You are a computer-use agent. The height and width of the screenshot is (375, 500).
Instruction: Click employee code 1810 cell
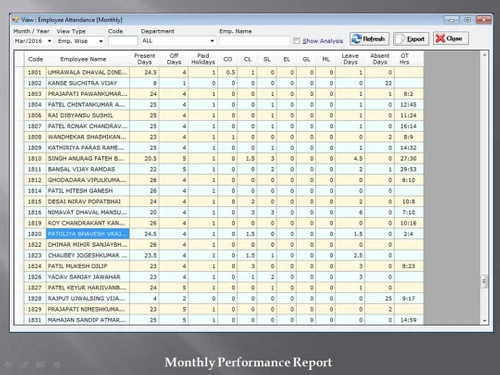click(x=35, y=159)
